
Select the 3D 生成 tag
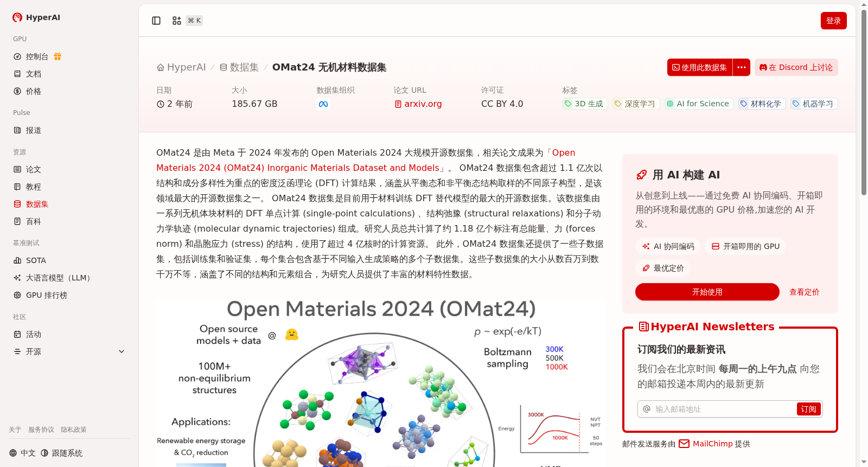(x=585, y=104)
